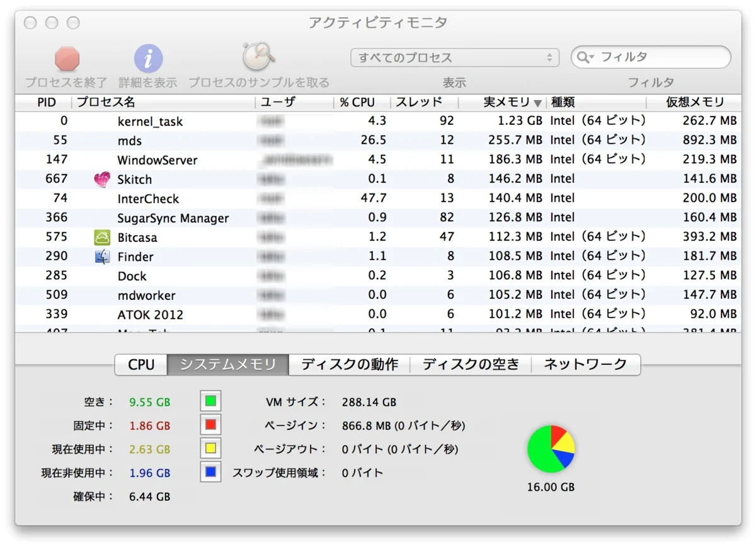Click the 82 threads value for SugarSync
Screen dimensions: 756x547
coord(447,218)
